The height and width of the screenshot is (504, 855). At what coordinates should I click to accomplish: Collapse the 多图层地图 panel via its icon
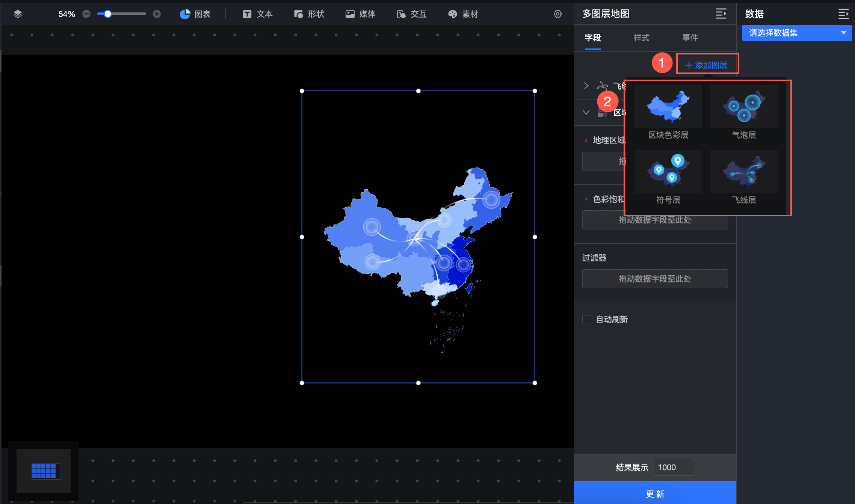click(x=721, y=14)
